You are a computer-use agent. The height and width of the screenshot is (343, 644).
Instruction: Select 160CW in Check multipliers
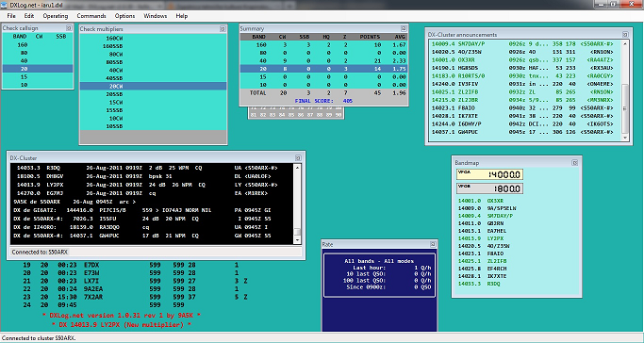click(153, 38)
